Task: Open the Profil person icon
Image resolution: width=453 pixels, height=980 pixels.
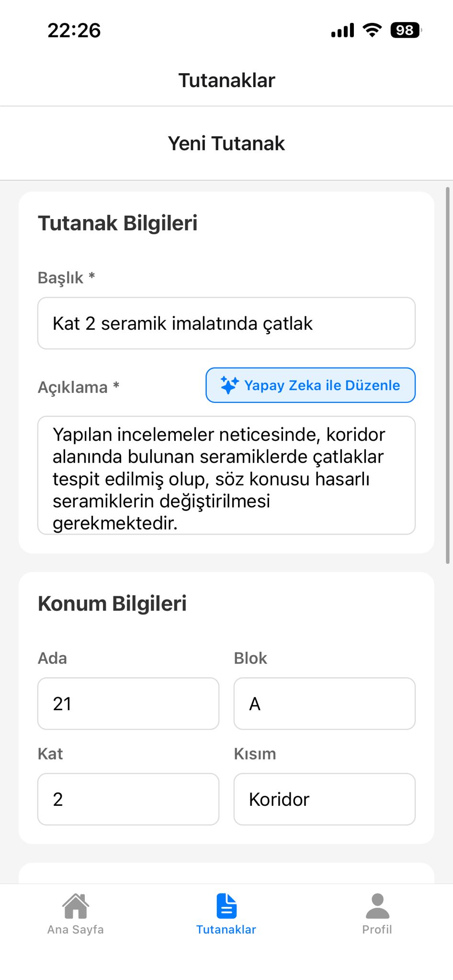Action: click(377, 906)
